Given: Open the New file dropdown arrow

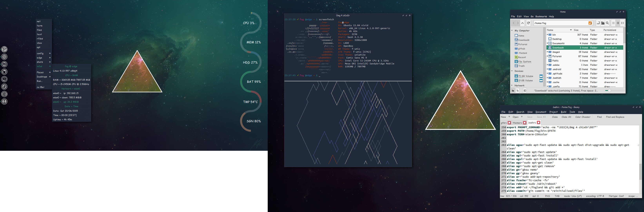Looking at the screenshot, I should [509, 117].
